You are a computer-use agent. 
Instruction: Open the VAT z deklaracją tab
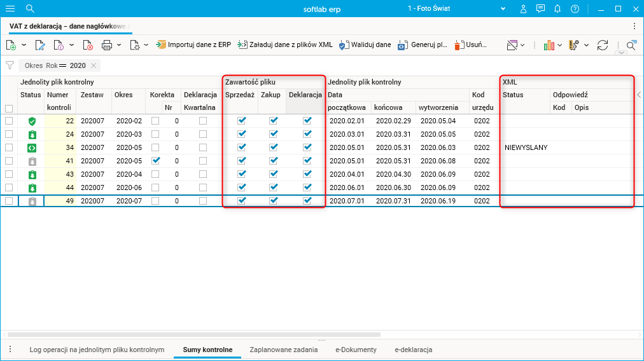coord(71,26)
